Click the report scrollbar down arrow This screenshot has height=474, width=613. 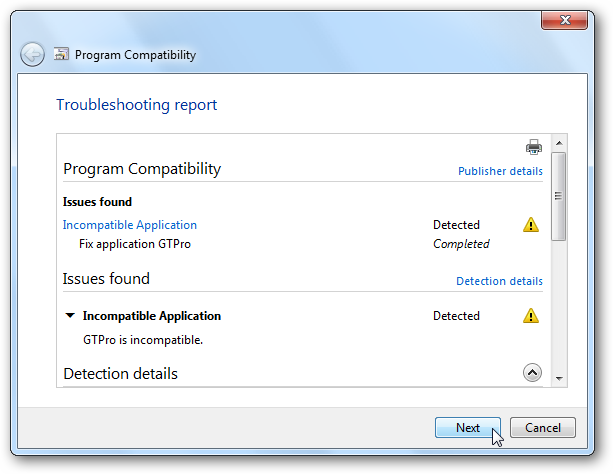[559, 379]
